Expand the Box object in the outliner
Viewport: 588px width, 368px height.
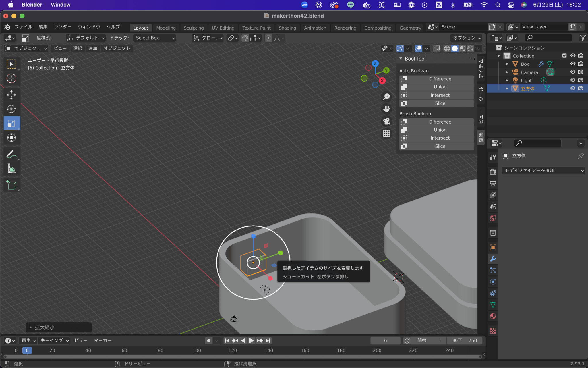tap(507, 64)
